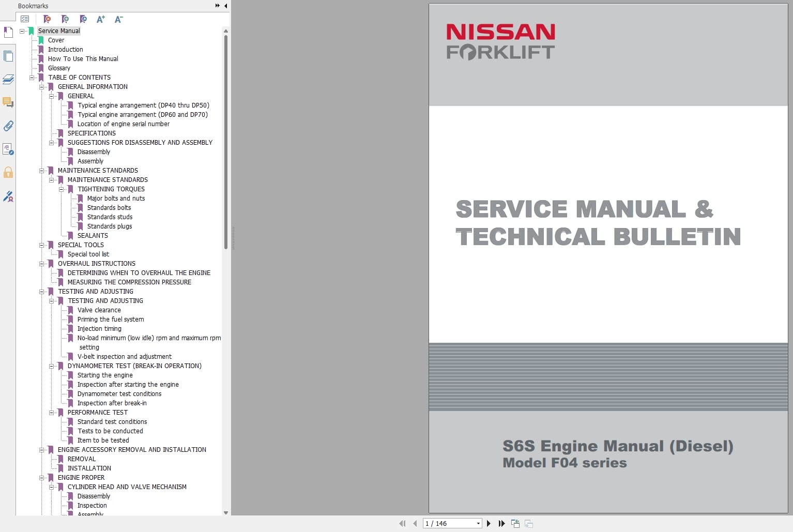Collapse ENGINE ACCESSORY REMOVAL AND INSTALLATION node
793x532 pixels.
click(x=42, y=450)
